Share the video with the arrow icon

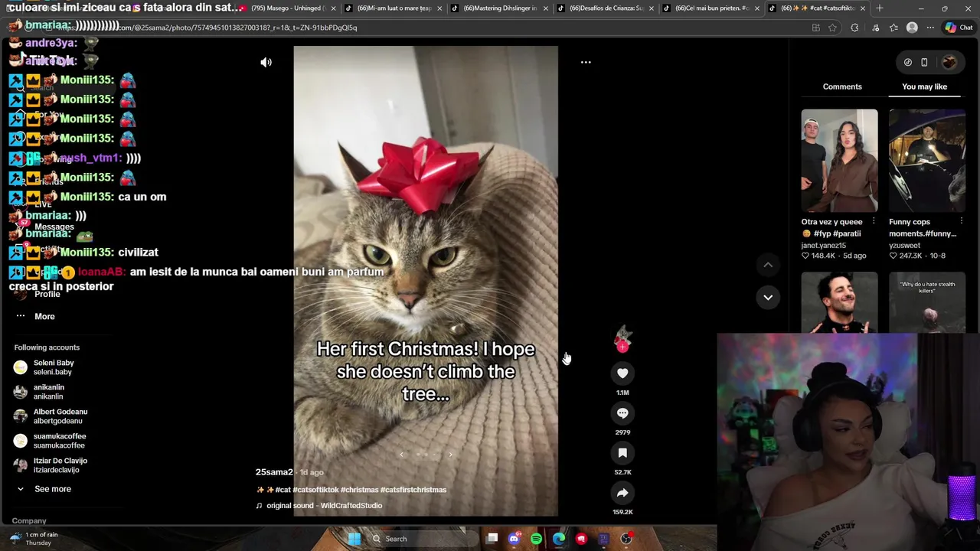tap(622, 493)
